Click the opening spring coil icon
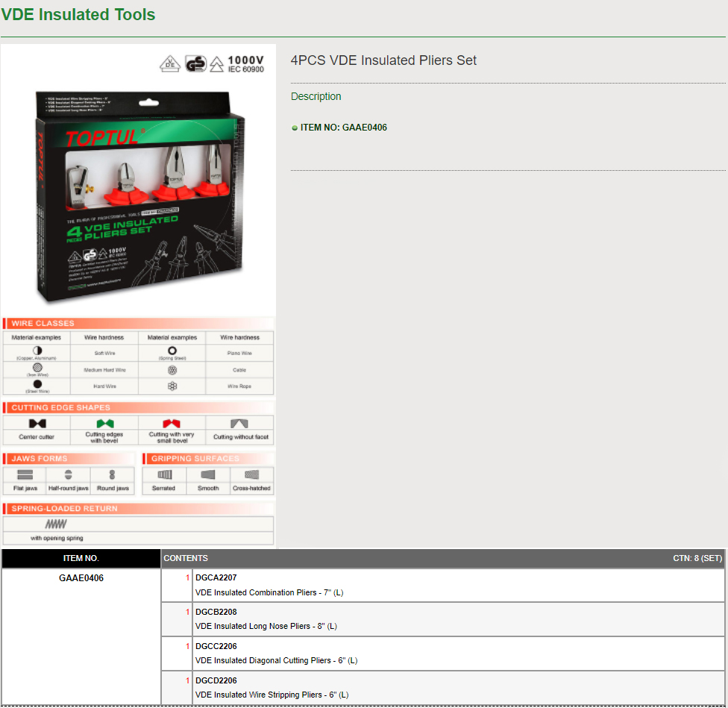This screenshot has width=728, height=708. [56, 524]
